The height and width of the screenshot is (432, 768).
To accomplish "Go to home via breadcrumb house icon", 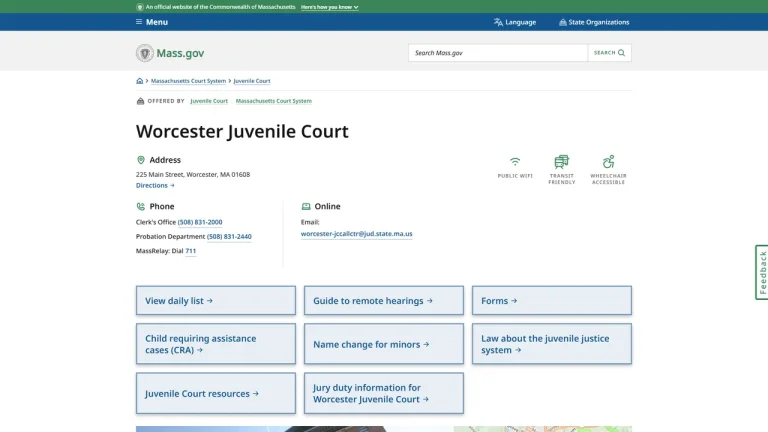I will click(x=140, y=81).
